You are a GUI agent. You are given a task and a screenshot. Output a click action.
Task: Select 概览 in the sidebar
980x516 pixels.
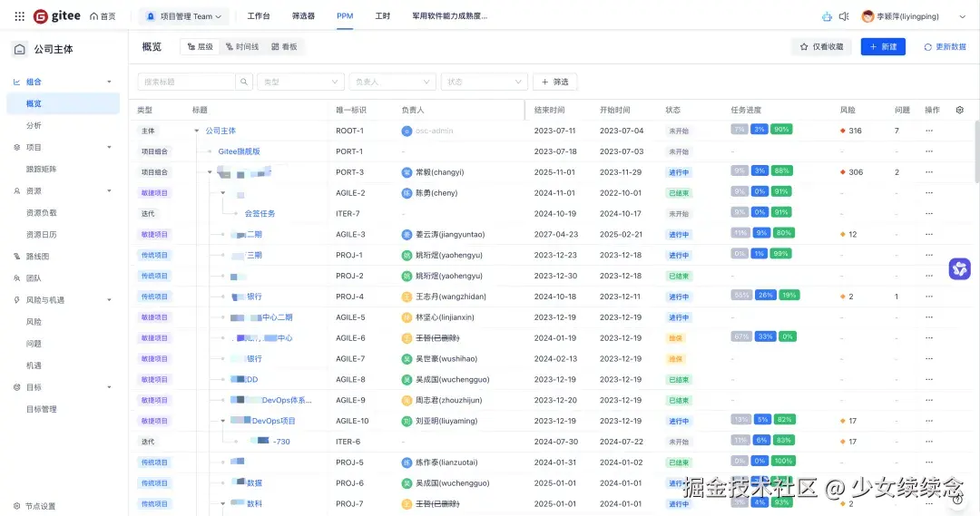64,103
